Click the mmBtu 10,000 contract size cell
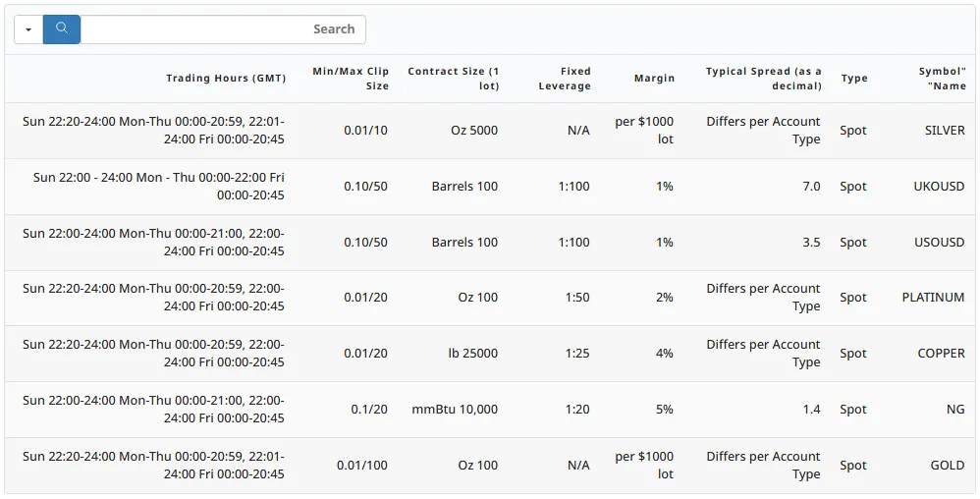Screen dimensions: 980x499 tap(455, 410)
